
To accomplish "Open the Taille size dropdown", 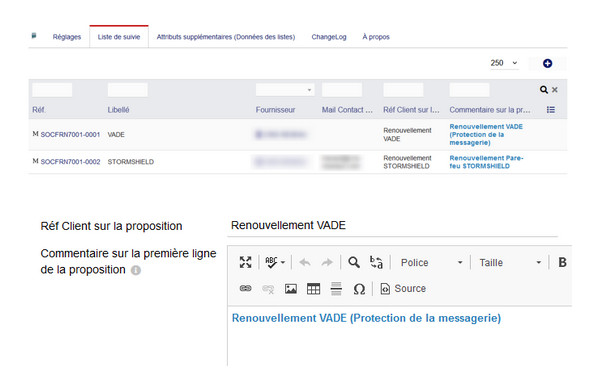I will pyautogui.click(x=510, y=262).
